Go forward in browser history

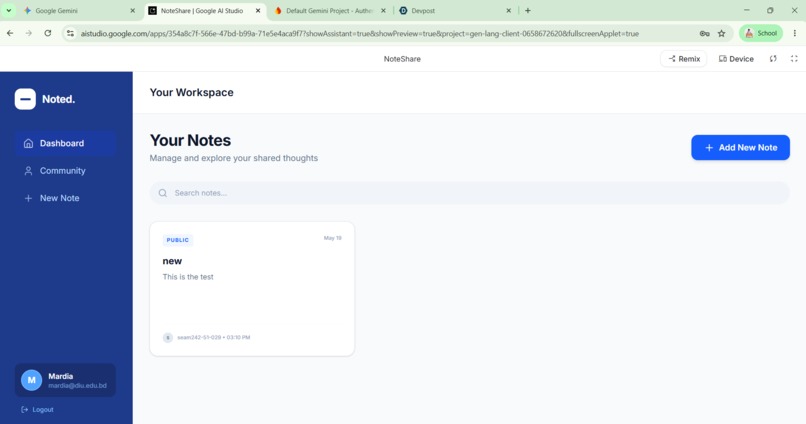point(29,33)
